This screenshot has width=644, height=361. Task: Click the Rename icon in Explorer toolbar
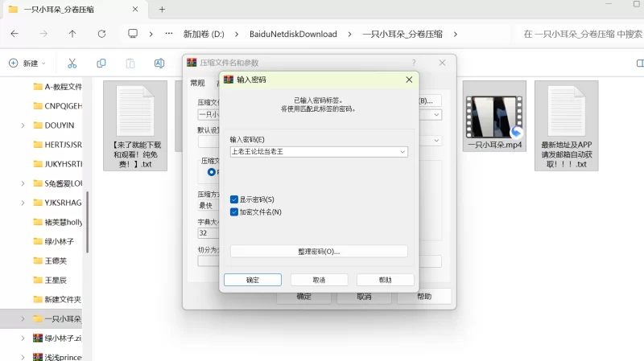(x=159, y=63)
